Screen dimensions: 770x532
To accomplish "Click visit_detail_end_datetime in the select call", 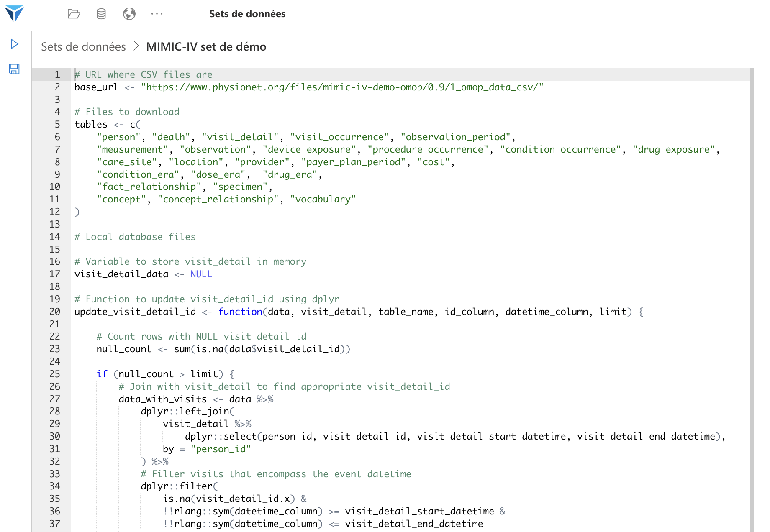I will pyautogui.click(x=646, y=436).
